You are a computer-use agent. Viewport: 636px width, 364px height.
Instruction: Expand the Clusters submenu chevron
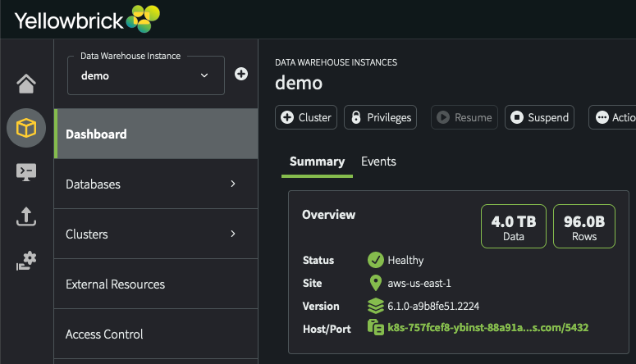(233, 234)
